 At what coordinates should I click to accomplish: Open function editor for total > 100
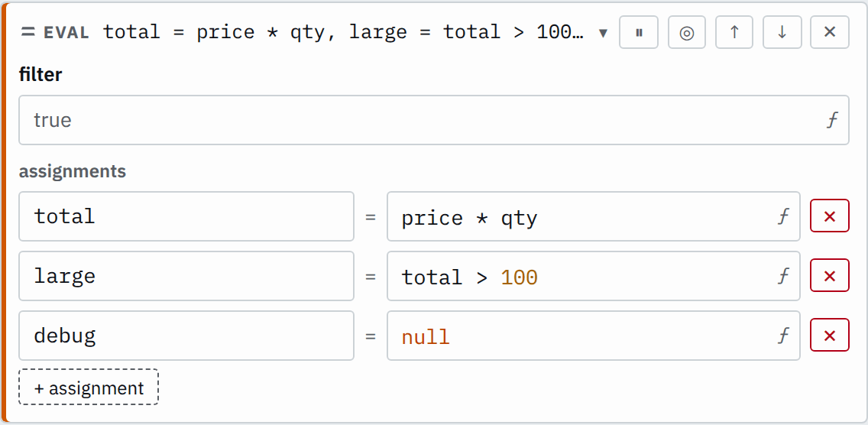point(782,276)
